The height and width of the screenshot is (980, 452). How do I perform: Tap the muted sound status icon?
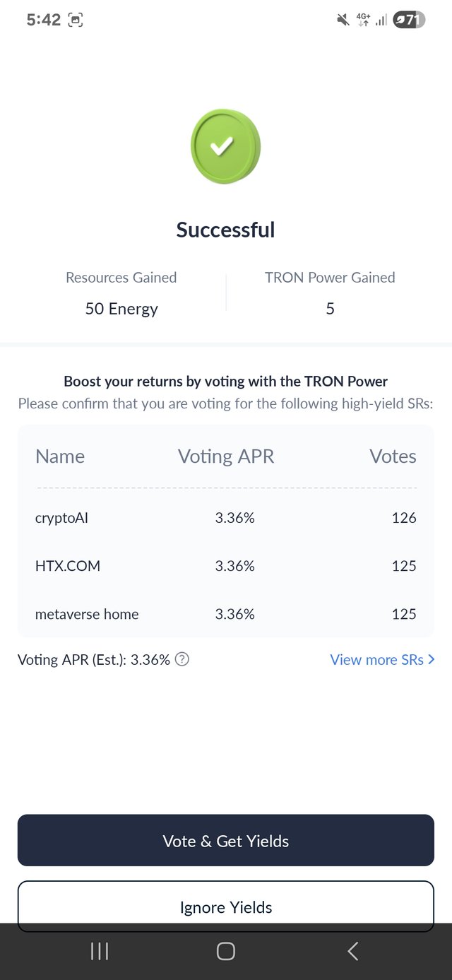pos(343,20)
